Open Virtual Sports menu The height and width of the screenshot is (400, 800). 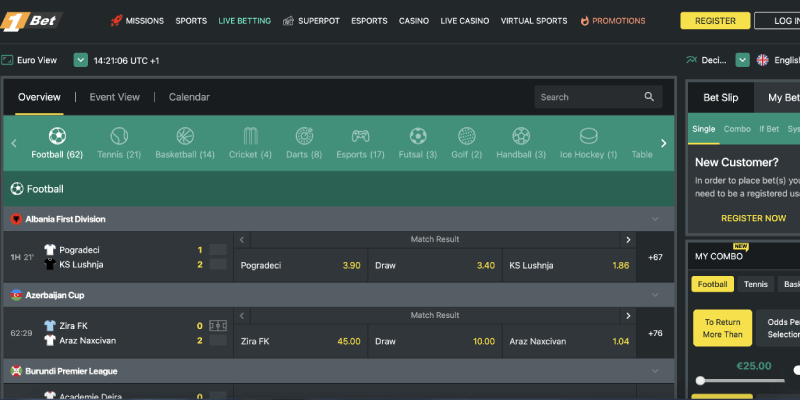coord(534,21)
